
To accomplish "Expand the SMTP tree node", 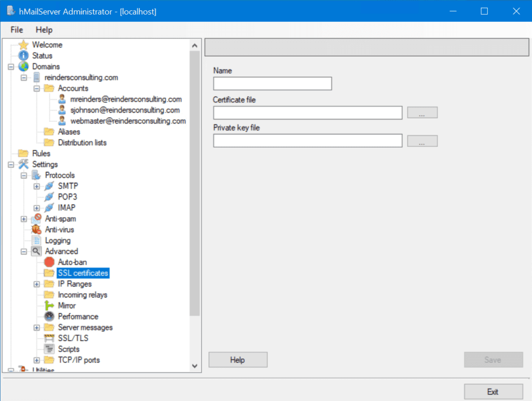I will [x=35, y=186].
